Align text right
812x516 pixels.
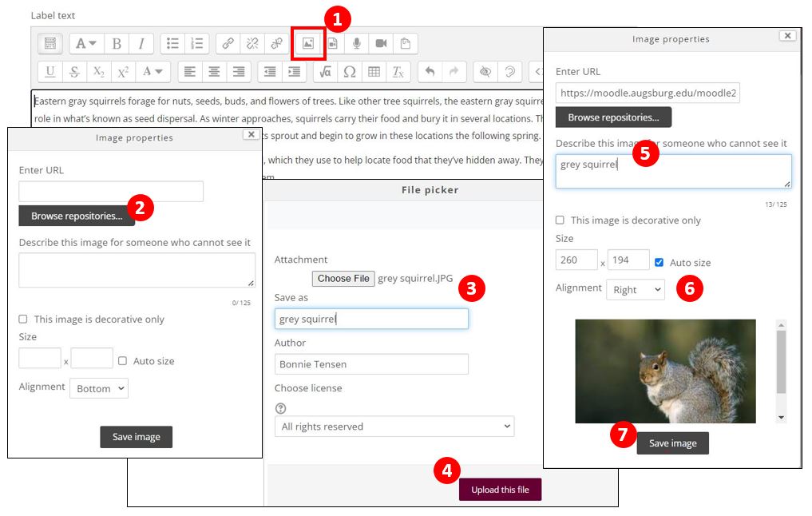239,72
